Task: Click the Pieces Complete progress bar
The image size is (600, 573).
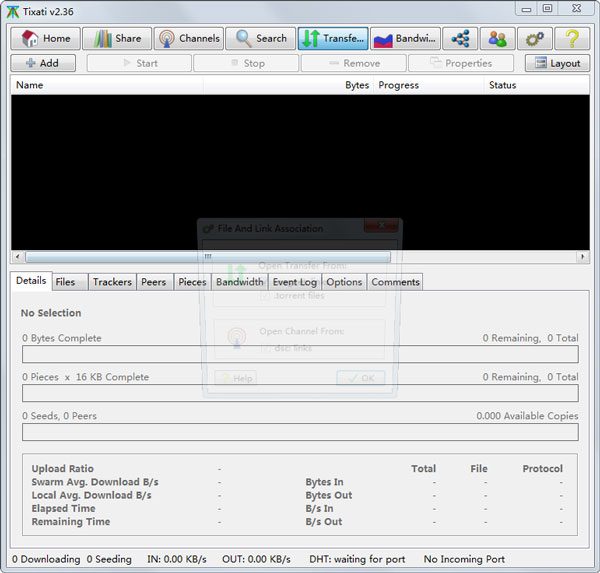Action: click(300, 393)
